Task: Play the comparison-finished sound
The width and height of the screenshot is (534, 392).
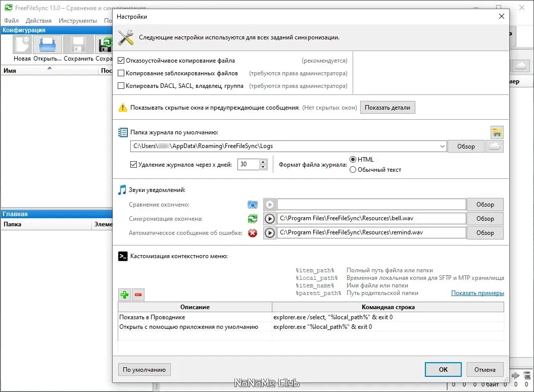Action: 269,205
